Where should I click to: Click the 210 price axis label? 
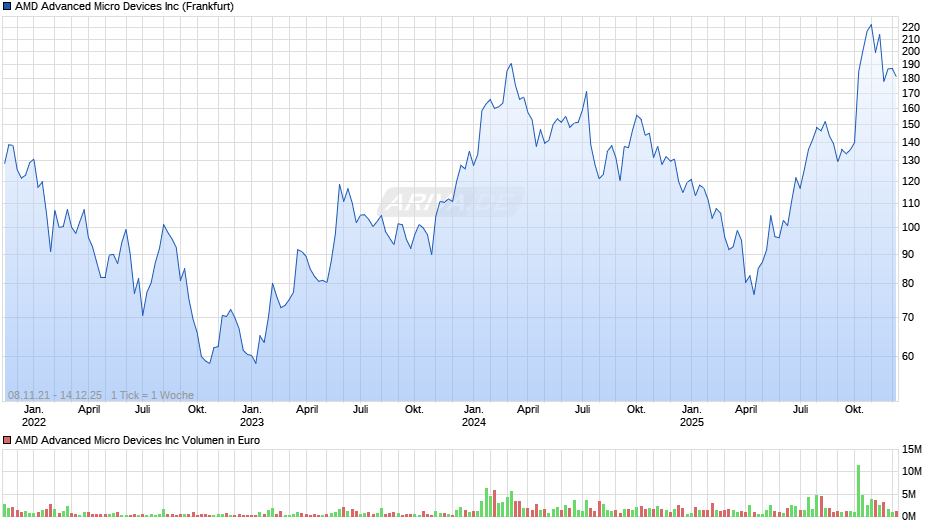[x=911, y=39]
